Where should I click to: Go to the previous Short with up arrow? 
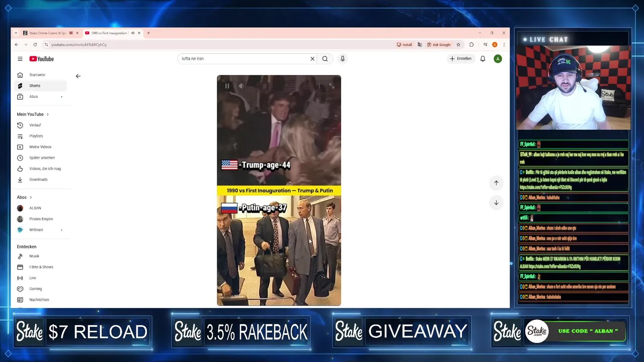[x=496, y=183]
